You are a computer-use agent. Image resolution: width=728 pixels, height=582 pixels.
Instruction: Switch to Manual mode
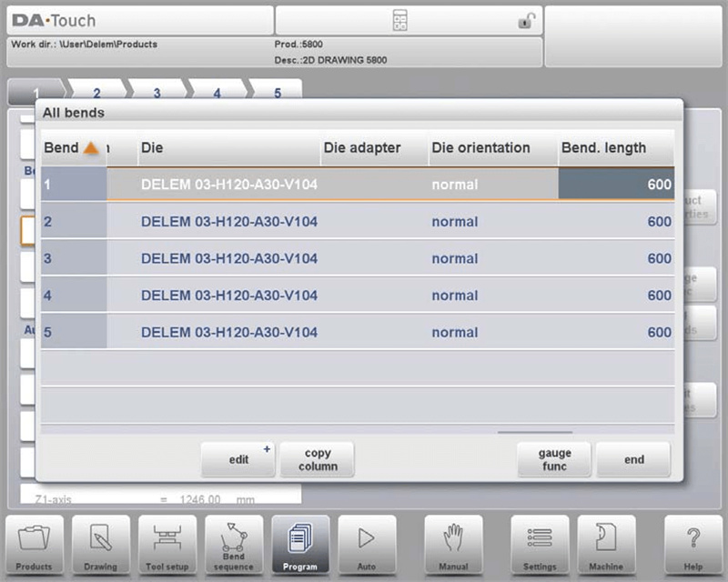coord(453,545)
